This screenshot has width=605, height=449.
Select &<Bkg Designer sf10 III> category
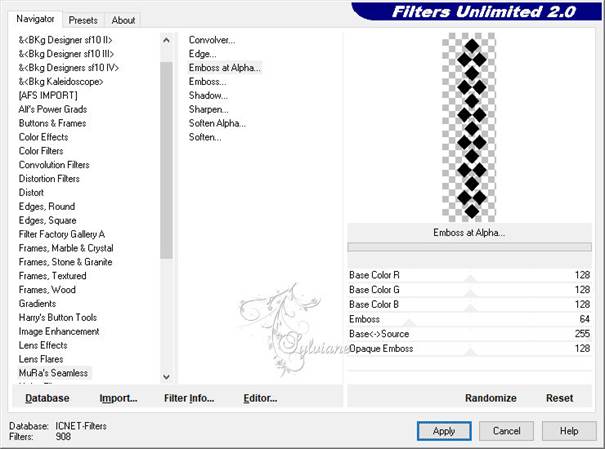(66, 54)
